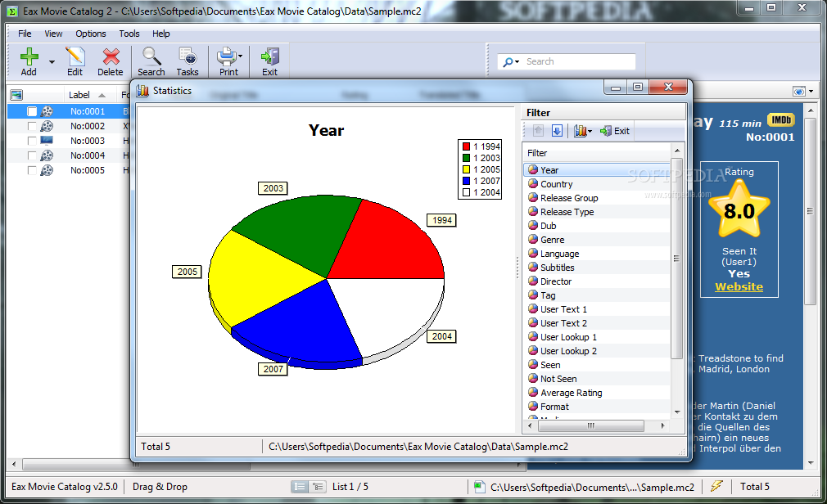Click the Exit icon in main toolbar
Screen dimensions: 827x504
[x=269, y=56]
